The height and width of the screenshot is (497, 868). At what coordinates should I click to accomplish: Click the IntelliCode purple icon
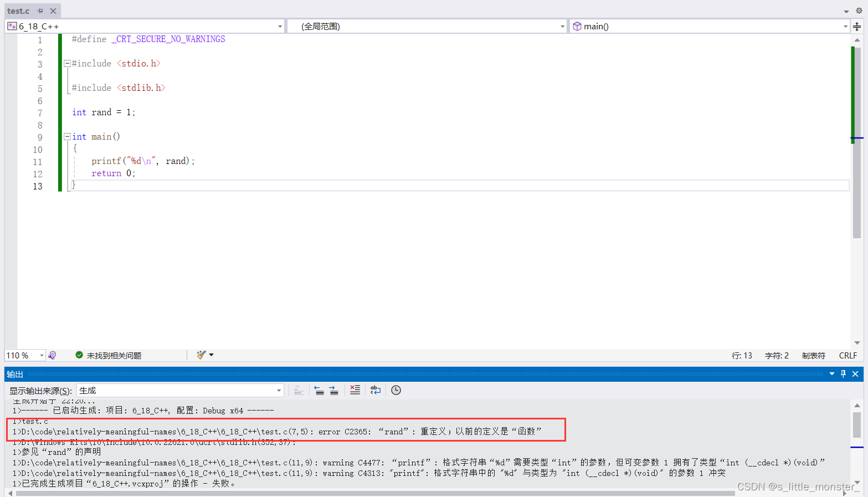point(53,355)
